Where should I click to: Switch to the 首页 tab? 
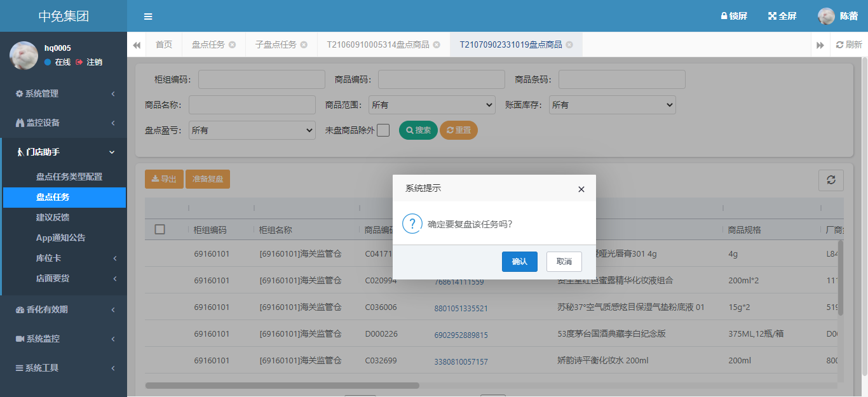click(164, 44)
